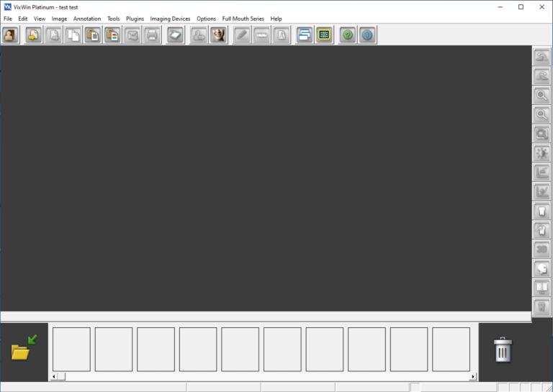This screenshot has width=553, height=392.
Task: Click the skull icon in right sidebar
Action: coord(541,268)
